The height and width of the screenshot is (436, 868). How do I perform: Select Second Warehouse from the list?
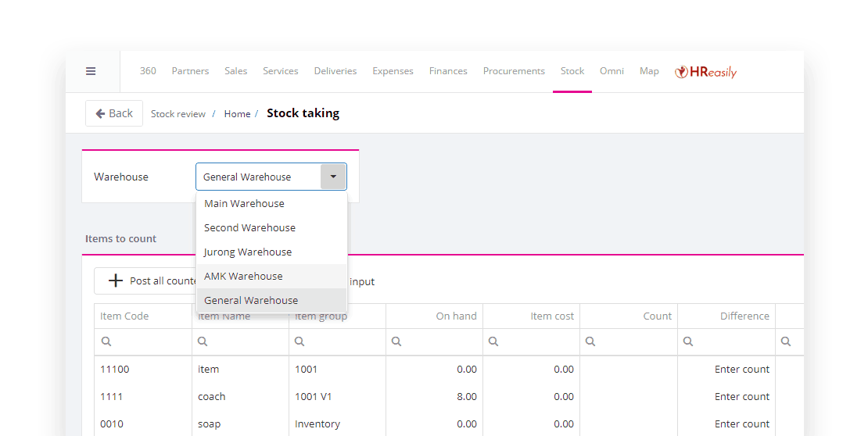(x=272, y=228)
